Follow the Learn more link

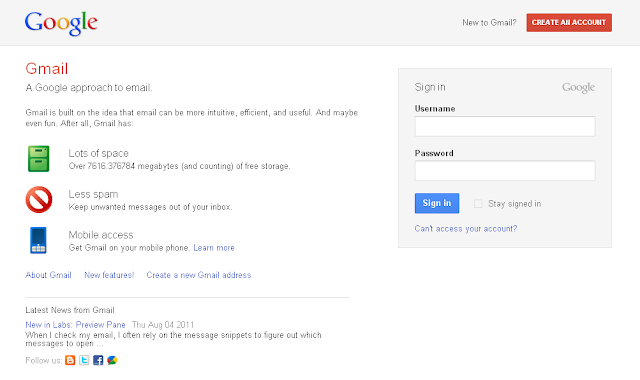click(214, 248)
